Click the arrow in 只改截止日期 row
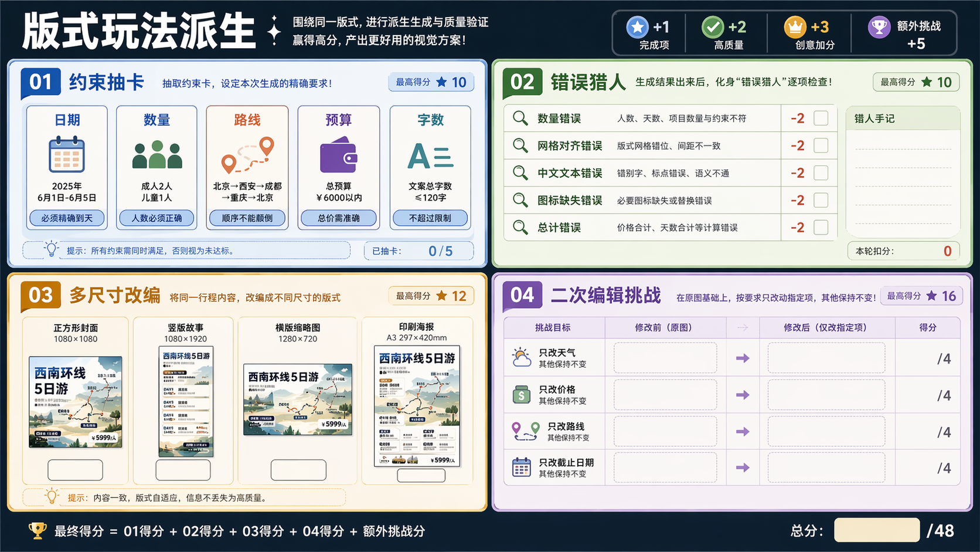980x552 pixels. point(743,468)
